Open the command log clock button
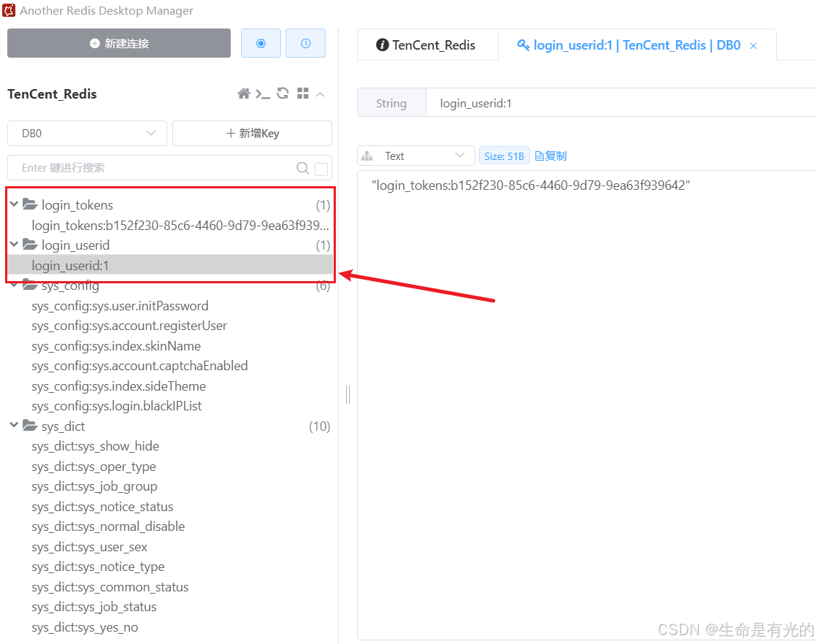Viewport: 817px width, 644px height. point(306,43)
